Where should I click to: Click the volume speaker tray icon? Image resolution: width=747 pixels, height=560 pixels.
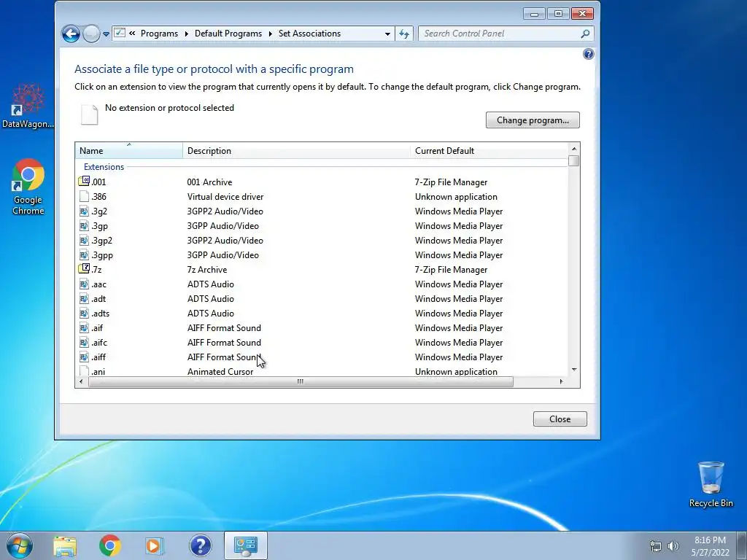[673, 546]
